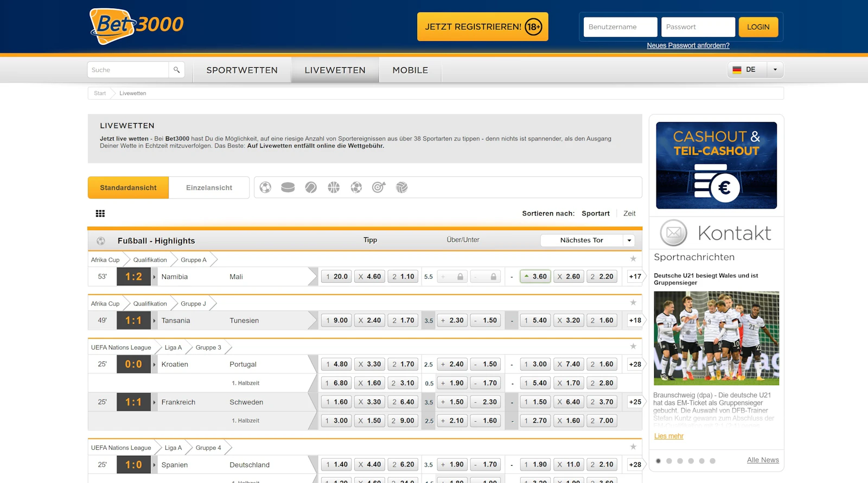Filter by basketball icon
Viewport: 868px width, 483px height.
pyautogui.click(x=334, y=187)
